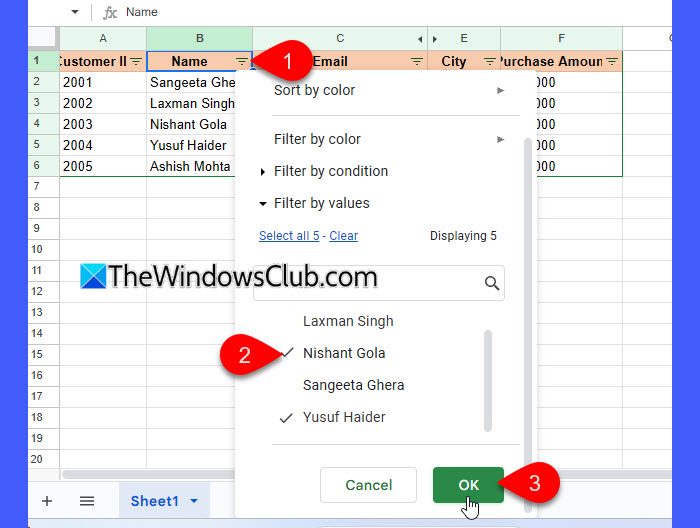
Task: Expand hidden column with left arrow near C
Action: coord(420,39)
